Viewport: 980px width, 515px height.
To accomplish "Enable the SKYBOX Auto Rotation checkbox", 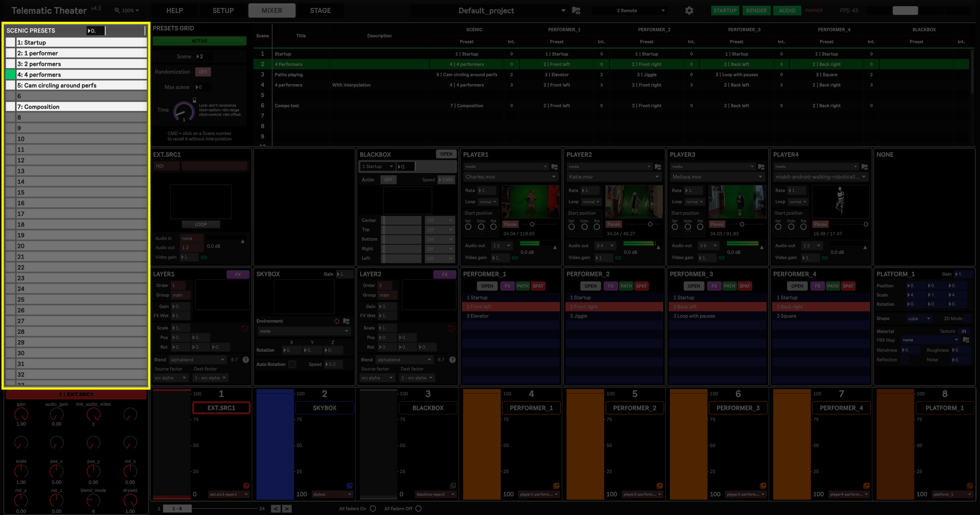I will [x=292, y=364].
